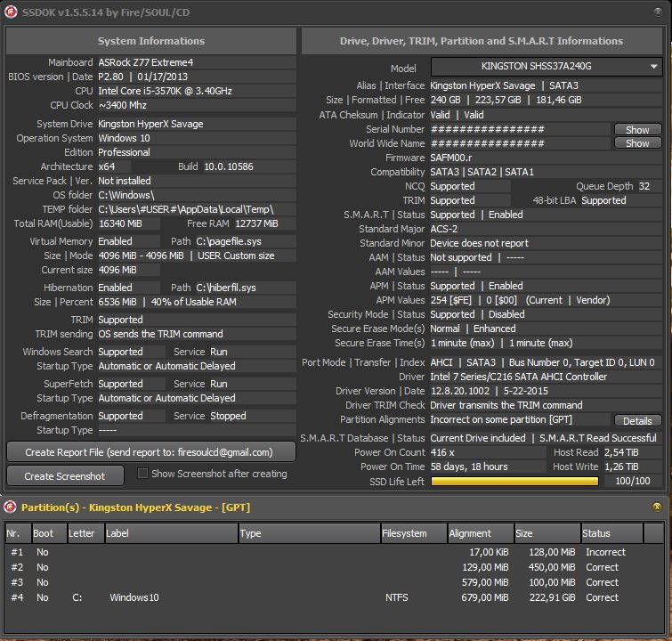Image resolution: width=672 pixels, height=641 pixels.
Task: Click the CPU value Intel Core i5-3570K
Action: [165, 91]
